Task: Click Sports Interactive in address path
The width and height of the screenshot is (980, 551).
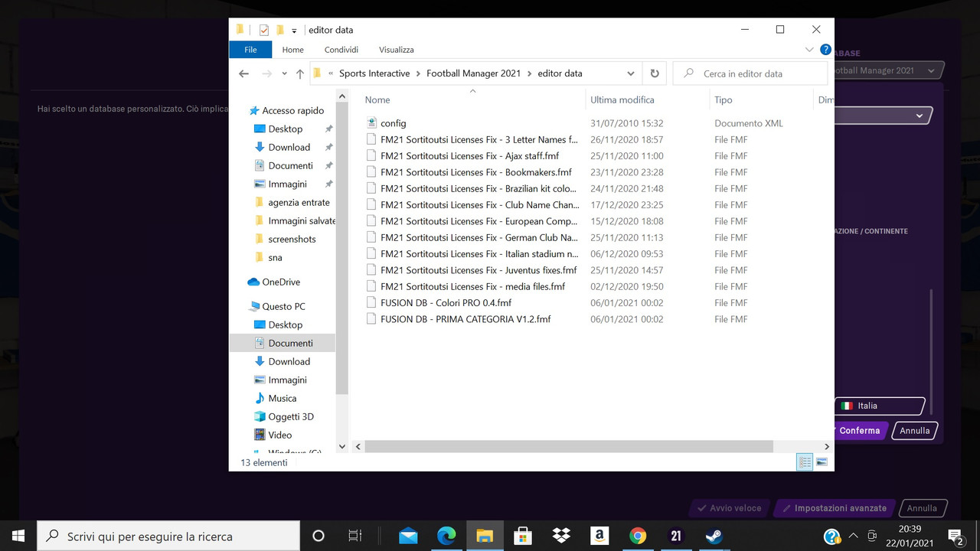Action: click(x=374, y=73)
